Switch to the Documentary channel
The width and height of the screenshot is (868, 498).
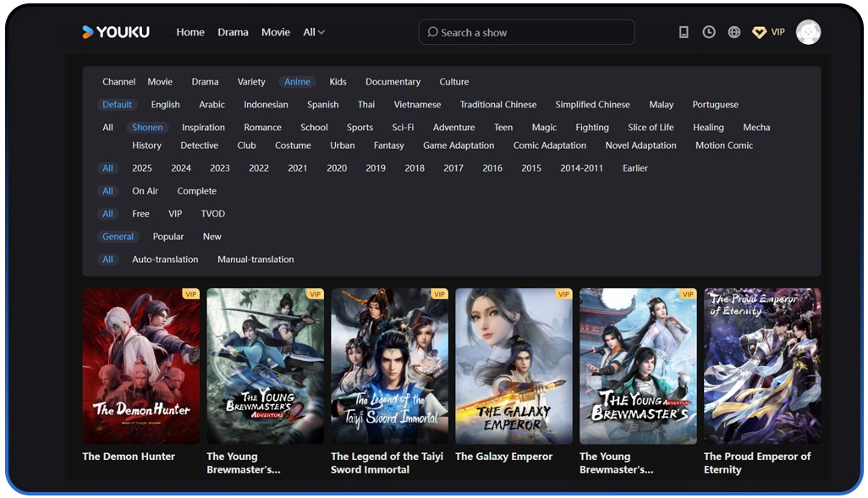point(393,82)
